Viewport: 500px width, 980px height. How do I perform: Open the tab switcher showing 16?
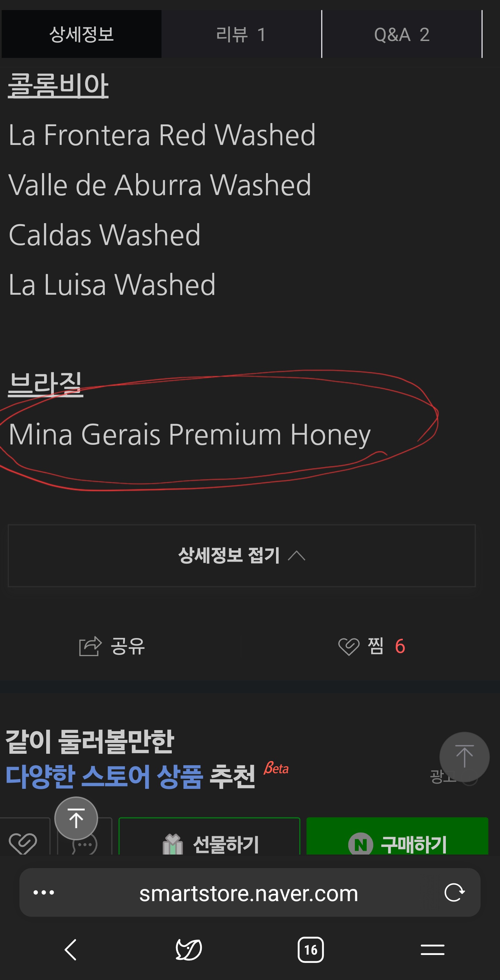(311, 949)
